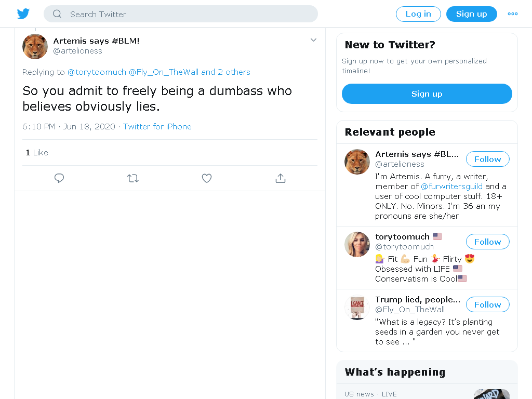Retweet using the arrows icon
Viewport: 532px width, 399px height.
click(x=133, y=178)
